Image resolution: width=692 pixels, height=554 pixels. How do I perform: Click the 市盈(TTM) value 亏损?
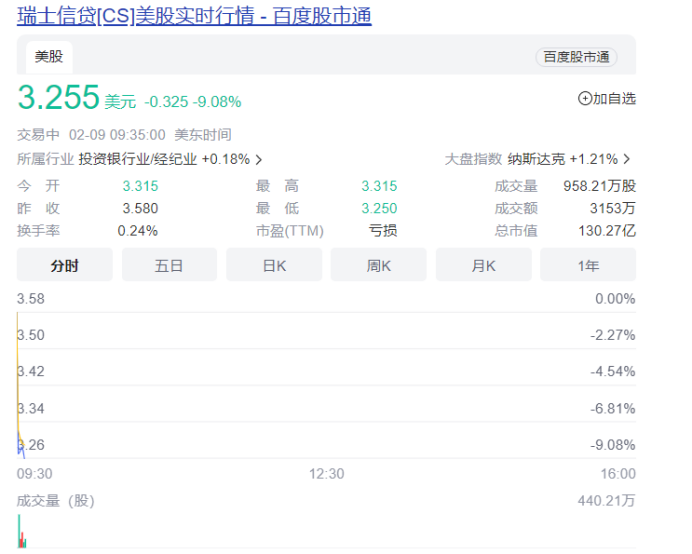(383, 231)
